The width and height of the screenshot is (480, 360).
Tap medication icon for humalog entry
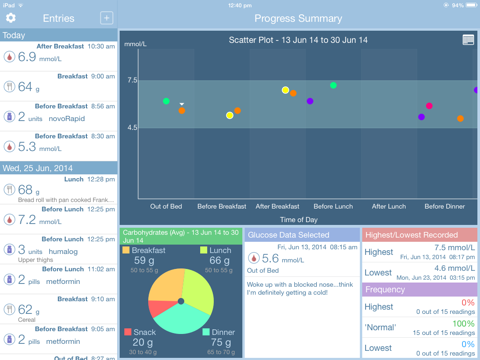click(10, 249)
